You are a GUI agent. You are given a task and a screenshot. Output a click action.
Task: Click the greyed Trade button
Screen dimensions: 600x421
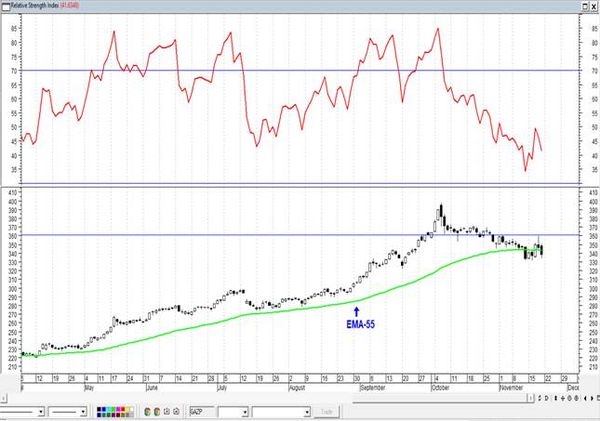pos(326,412)
